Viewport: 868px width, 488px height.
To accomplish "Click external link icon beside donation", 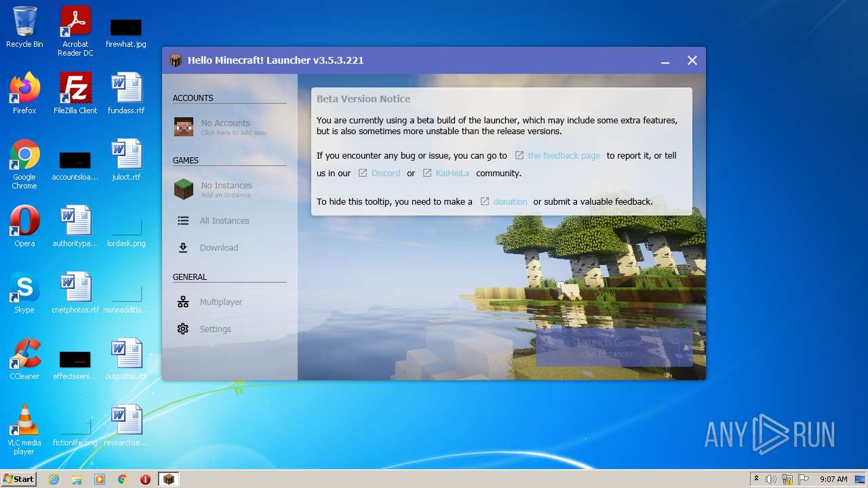I will [485, 201].
